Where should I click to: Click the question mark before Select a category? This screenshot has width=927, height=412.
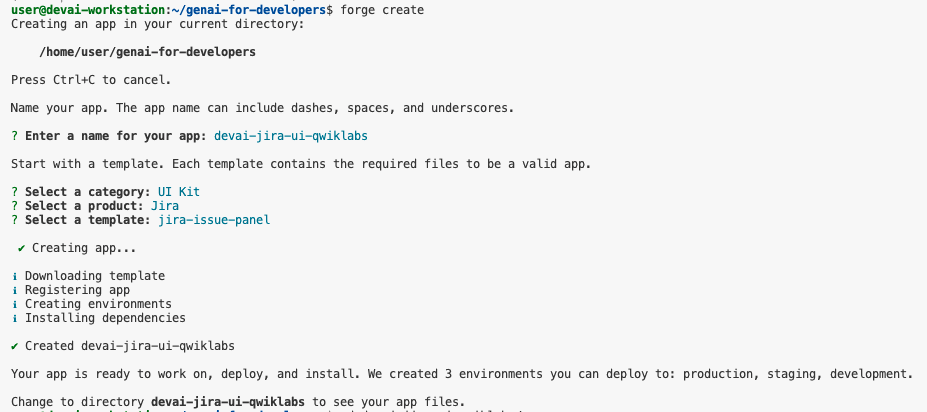[x=14, y=191]
